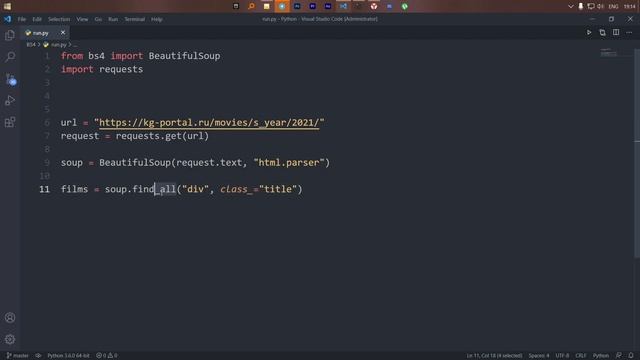Click the volume speaker tray icon

601,6
